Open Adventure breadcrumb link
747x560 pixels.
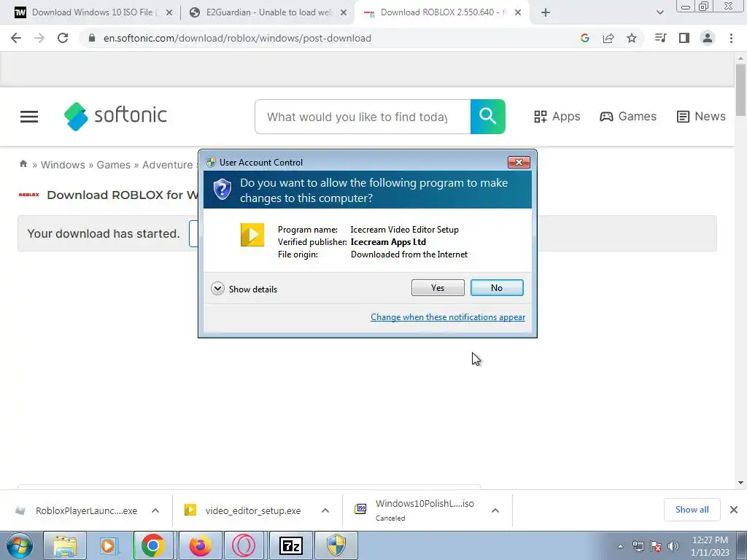(168, 165)
